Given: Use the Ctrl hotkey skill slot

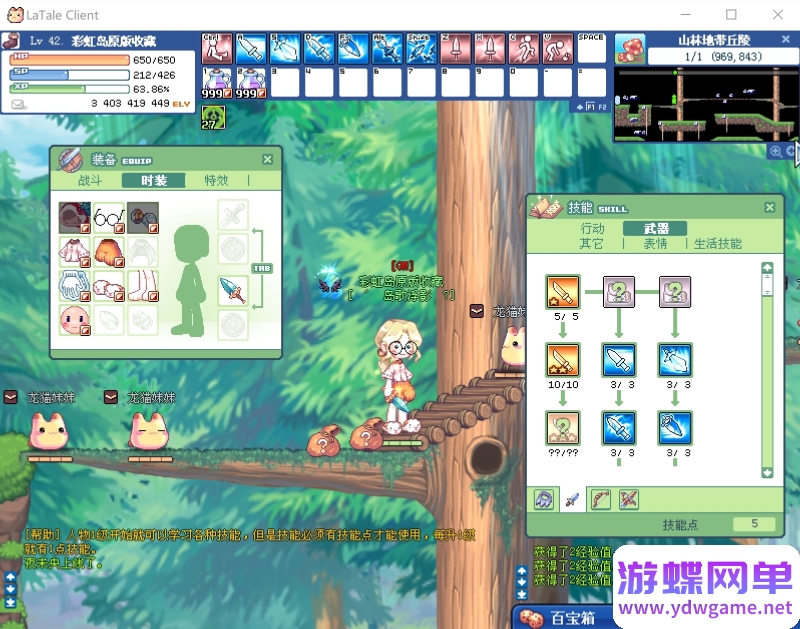Looking at the screenshot, I should (x=216, y=48).
